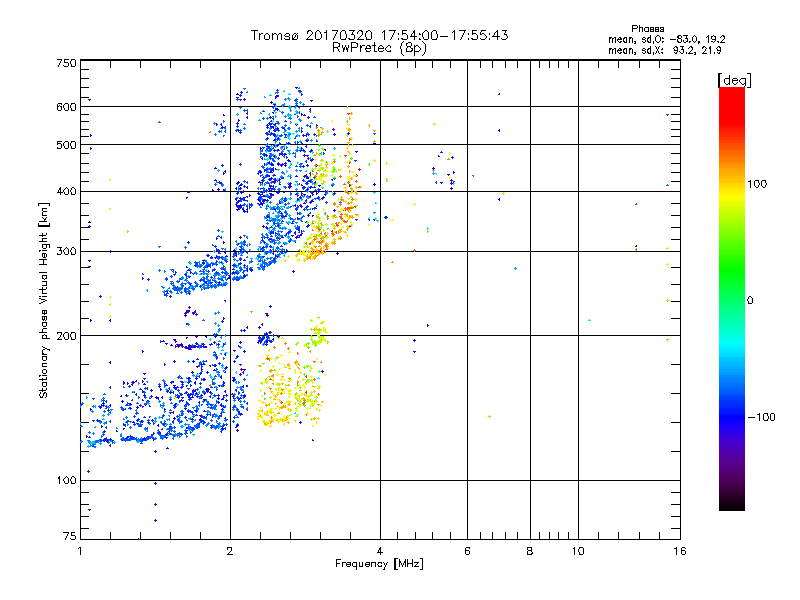This screenshot has height=600, width=800.
Task: Click 'mean, sd,X: 93.2, 21.9' statistics line
Action: [x=664, y=50]
